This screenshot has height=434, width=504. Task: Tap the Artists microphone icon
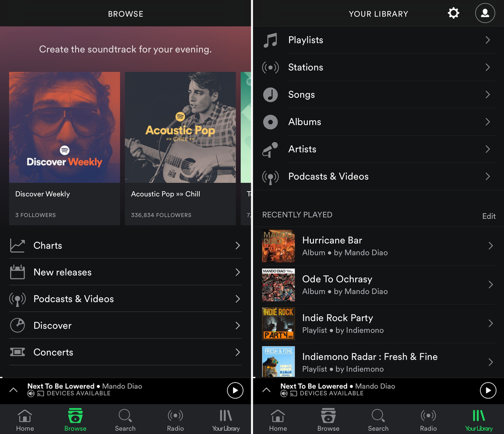tap(270, 149)
